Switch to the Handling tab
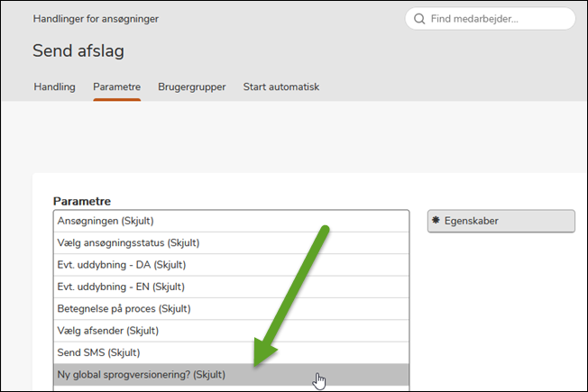This screenshot has height=392, width=588. click(54, 87)
